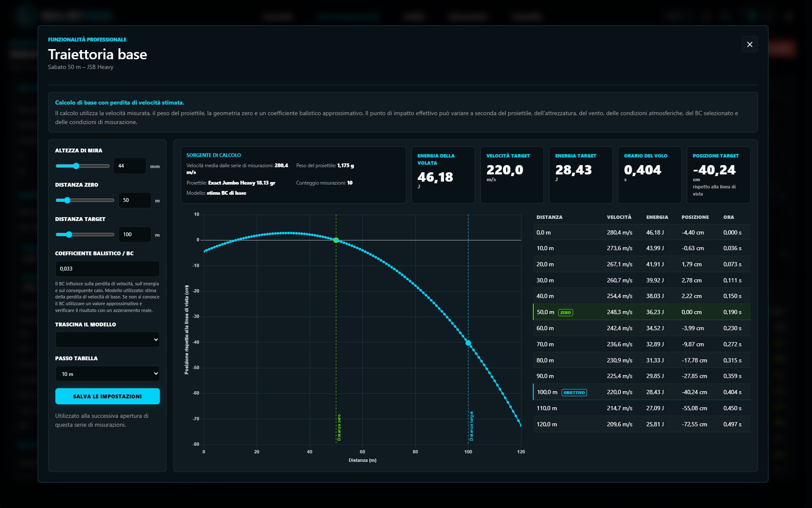Open the Passo tabella dropdown
This screenshot has height=508, width=812.
point(107,374)
